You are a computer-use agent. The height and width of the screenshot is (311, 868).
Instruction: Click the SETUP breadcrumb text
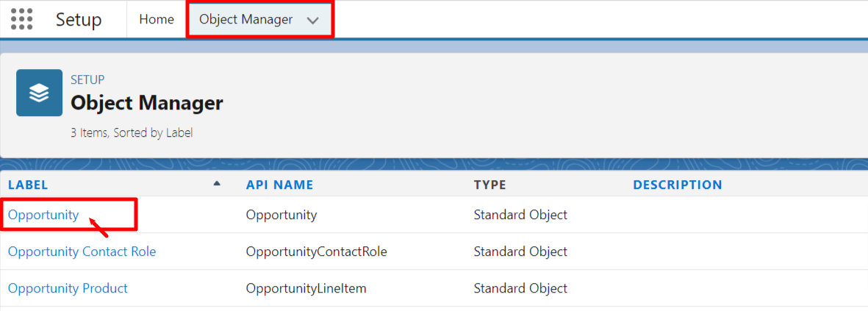tap(87, 79)
